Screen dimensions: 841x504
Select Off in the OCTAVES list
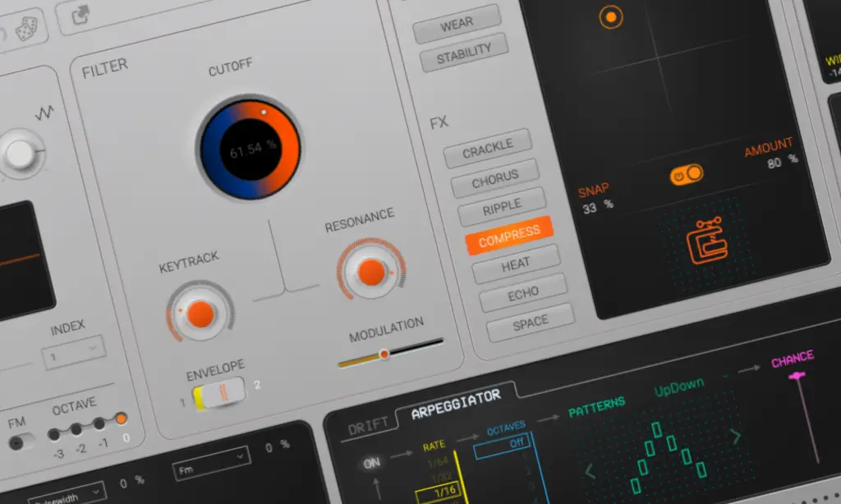pyautogui.click(x=503, y=446)
